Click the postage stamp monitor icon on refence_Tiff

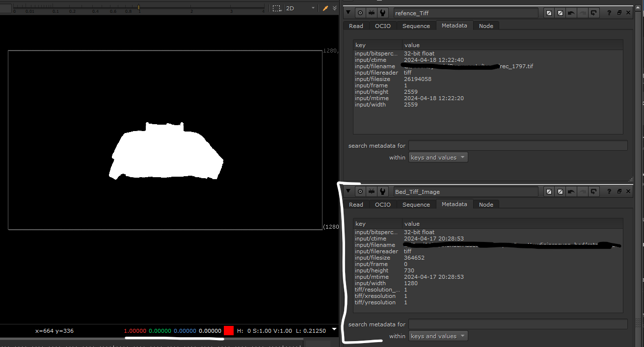coord(372,12)
